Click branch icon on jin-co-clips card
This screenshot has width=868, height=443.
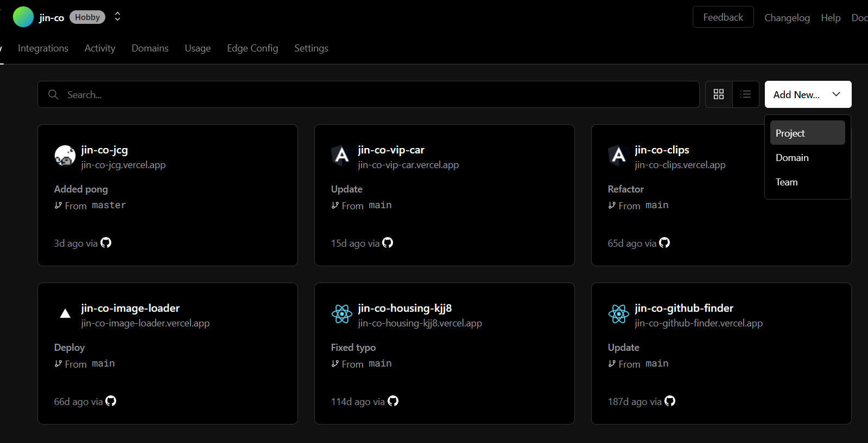click(612, 206)
